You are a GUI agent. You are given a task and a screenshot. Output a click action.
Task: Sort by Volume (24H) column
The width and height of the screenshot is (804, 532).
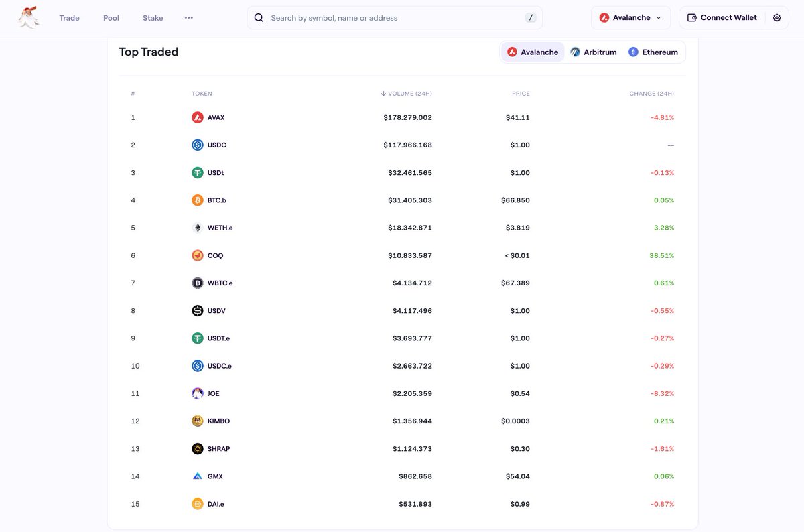(x=406, y=94)
